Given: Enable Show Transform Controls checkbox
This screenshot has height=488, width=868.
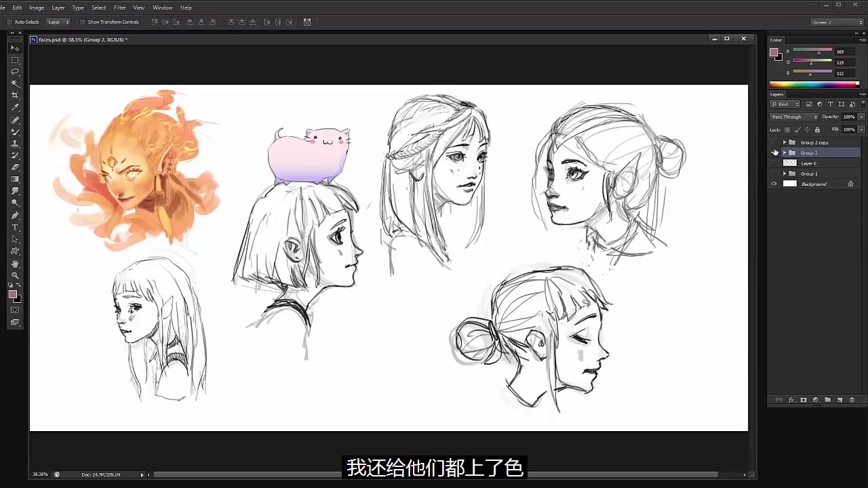Looking at the screenshot, I should click(x=83, y=22).
